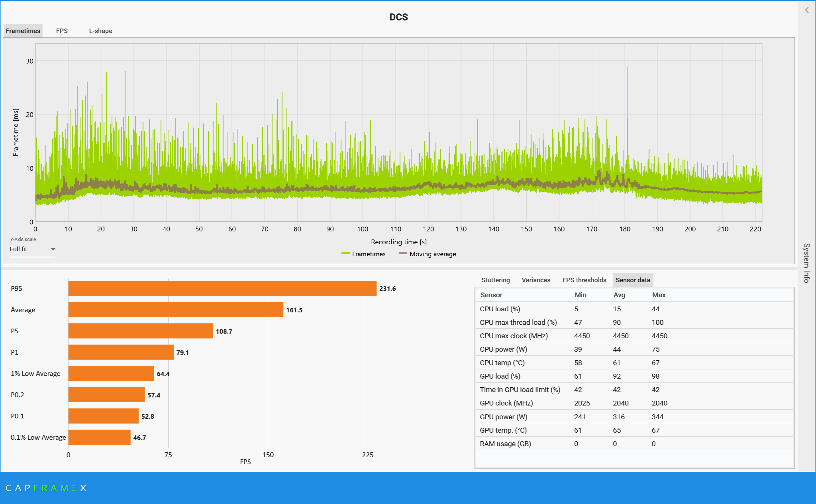Click the GPU clock min value 2025
The height and width of the screenshot is (504, 816).
582,403
